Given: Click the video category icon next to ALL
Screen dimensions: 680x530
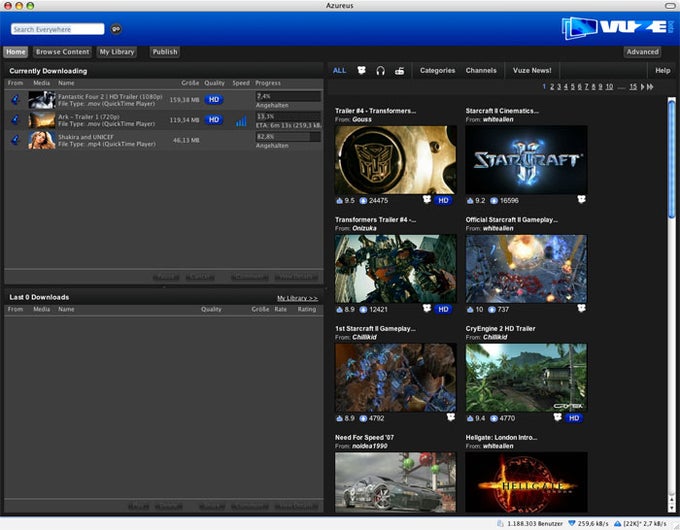Looking at the screenshot, I should click(x=361, y=71).
